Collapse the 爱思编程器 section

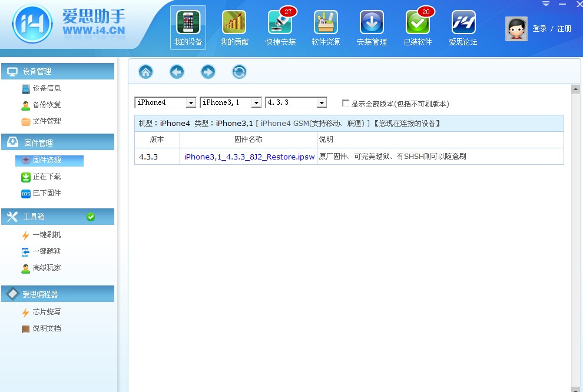pyautogui.click(x=58, y=294)
